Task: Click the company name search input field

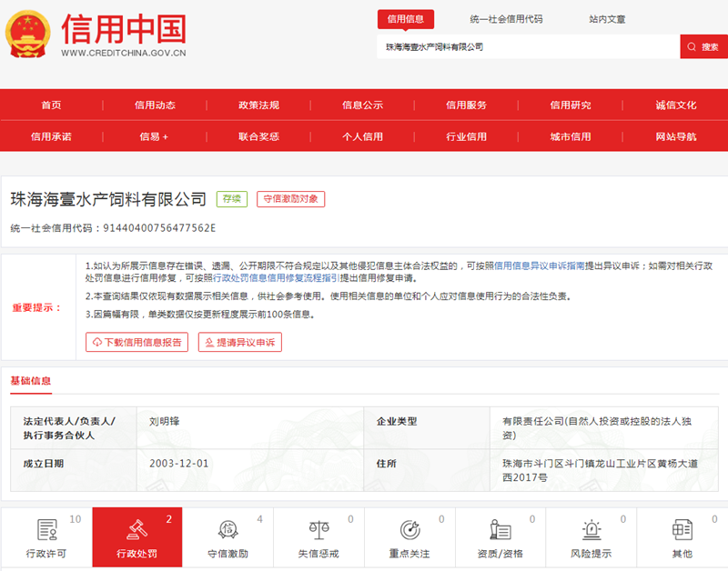Action: pyautogui.click(x=528, y=46)
